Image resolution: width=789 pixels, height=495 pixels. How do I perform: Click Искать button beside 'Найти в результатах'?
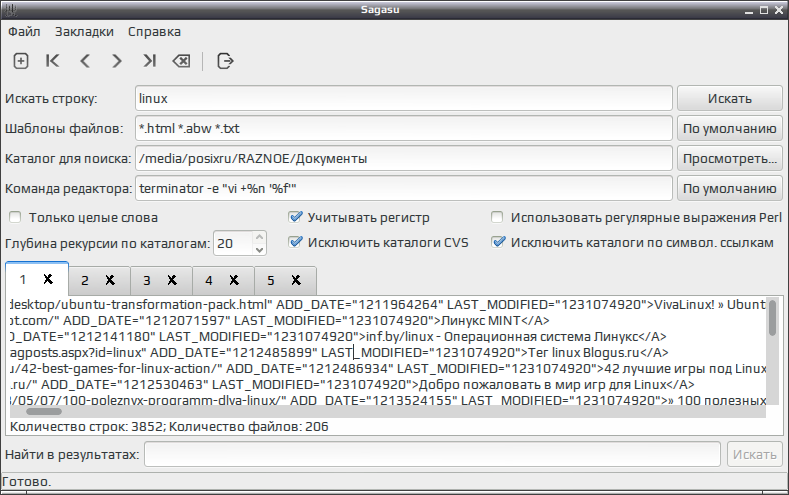coord(754,455)
